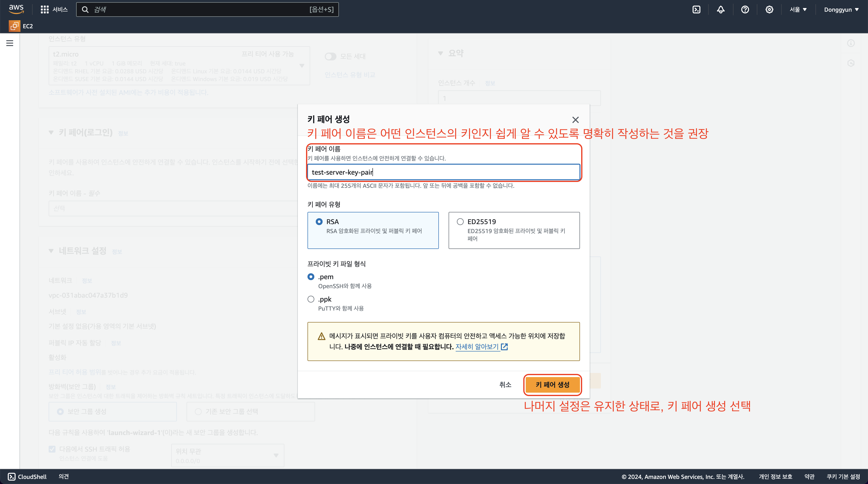
Task: Open the Donggyun account dropdown
Action: click(x=841, y=9)
